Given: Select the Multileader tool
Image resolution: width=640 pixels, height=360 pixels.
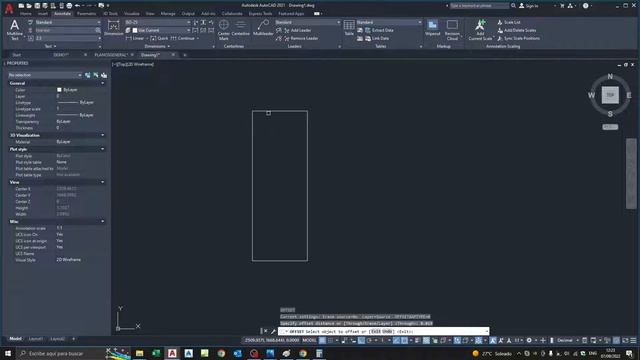Looking at the screenshot, I should (x=263, y=28).
